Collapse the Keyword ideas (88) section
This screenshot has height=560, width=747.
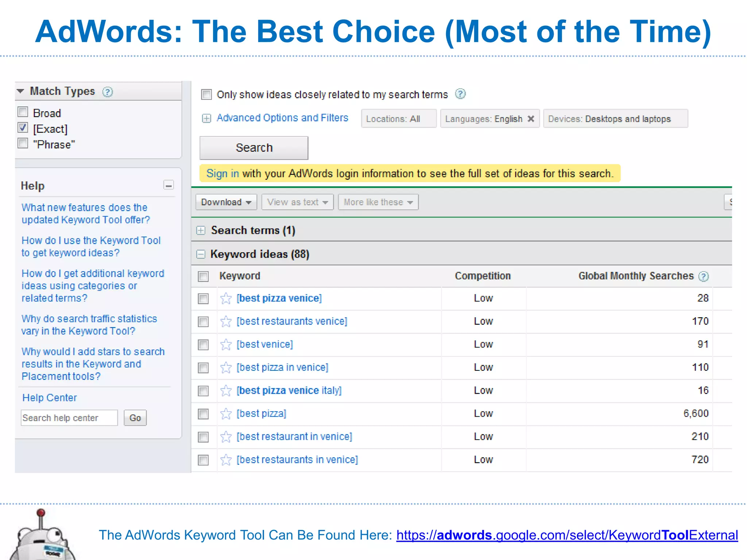pyautogui.click(x=201, y=254)
